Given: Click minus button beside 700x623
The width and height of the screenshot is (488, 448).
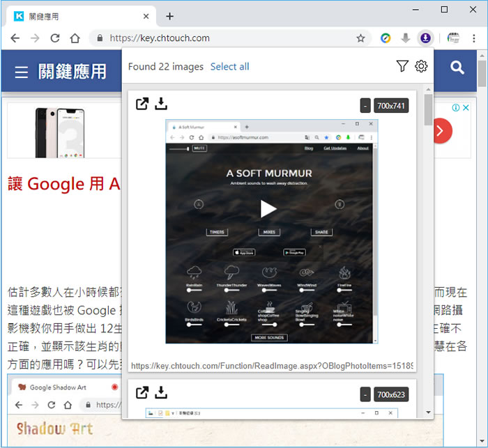Looking at the screenshot, I should [365, 394].
